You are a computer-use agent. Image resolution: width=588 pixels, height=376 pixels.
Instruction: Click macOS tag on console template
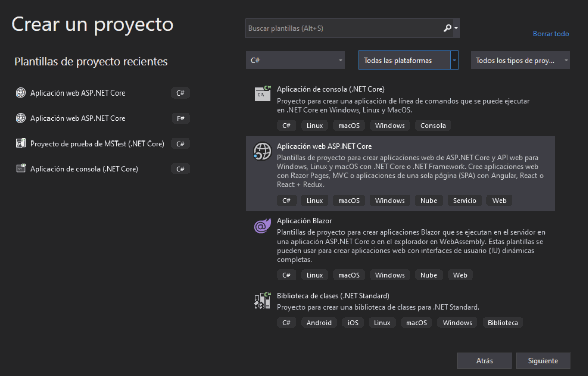click(x=349, y=126)
